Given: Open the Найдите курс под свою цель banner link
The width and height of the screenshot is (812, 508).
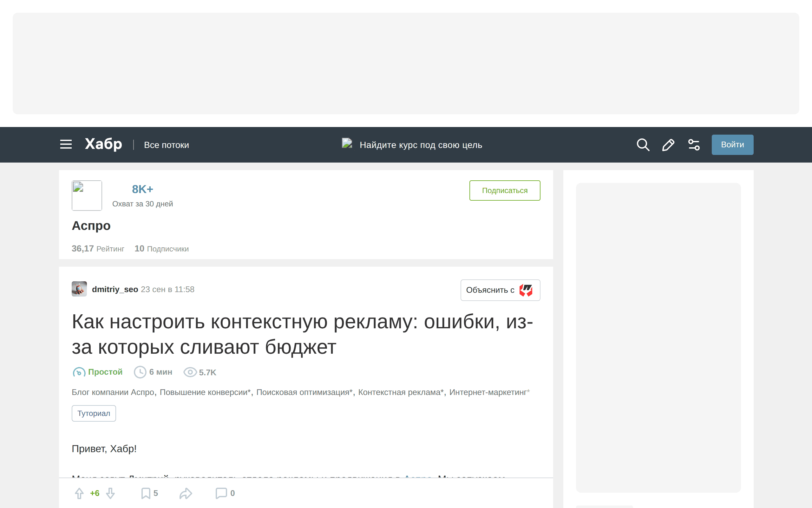Looking at the screenshot, I should (x=412, y=145).
